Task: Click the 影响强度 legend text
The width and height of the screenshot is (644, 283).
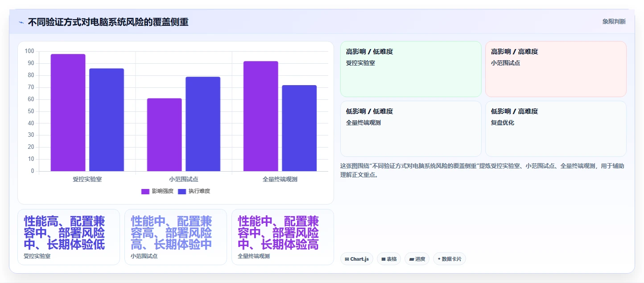Action: [162, 191]
